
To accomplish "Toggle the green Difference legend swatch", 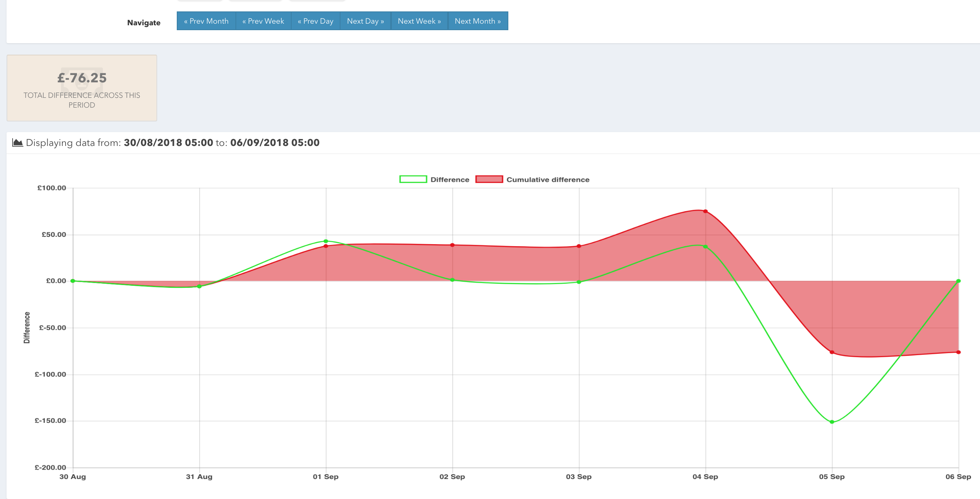I will coord(413,179).
